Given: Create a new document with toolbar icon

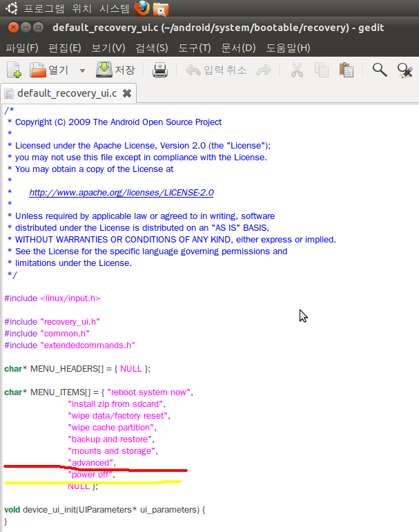Looking at the screenshot, I should point(14,70).
